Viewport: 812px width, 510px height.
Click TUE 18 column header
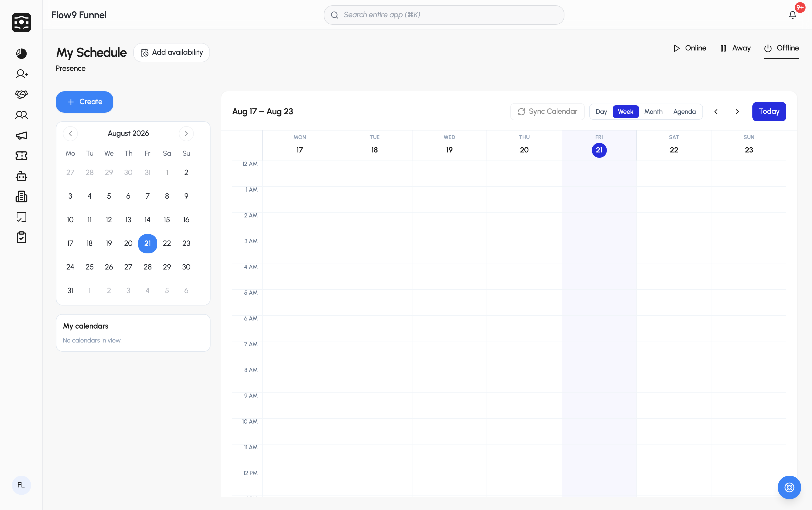[x=374, y=145]
